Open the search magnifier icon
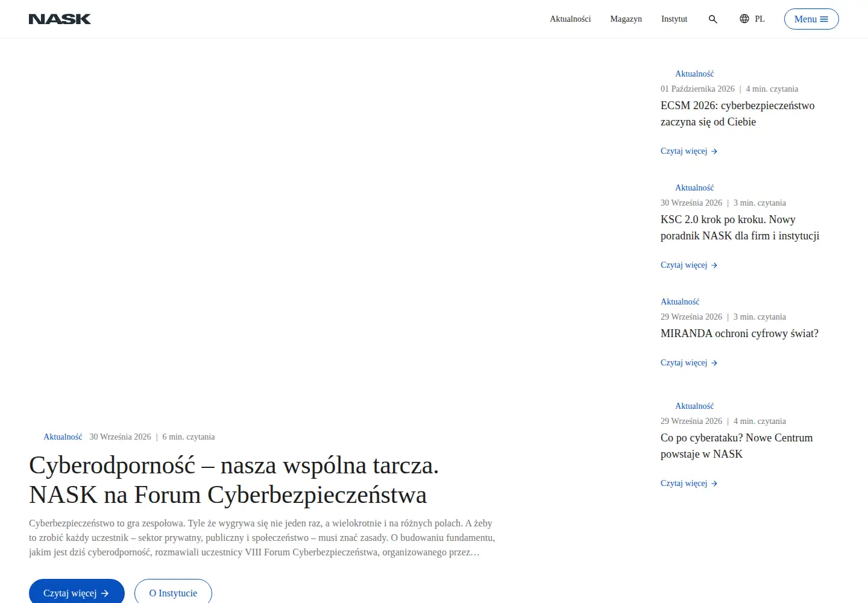Screen dimensions: 868x603 coord(713,19)
